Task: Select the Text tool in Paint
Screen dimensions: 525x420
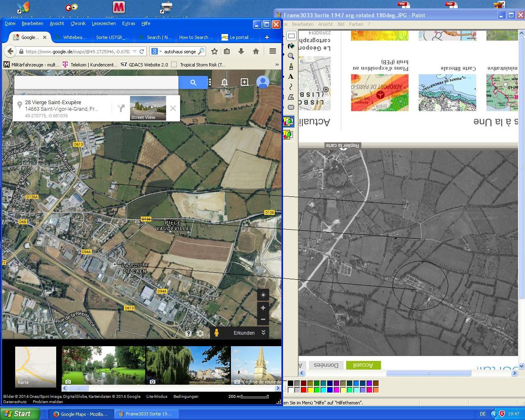Action: coord(291,77)
